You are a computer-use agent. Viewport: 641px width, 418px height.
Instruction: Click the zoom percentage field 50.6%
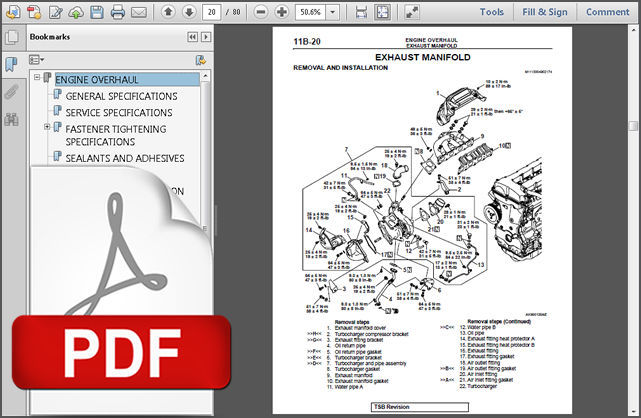[x=311, y=12]
